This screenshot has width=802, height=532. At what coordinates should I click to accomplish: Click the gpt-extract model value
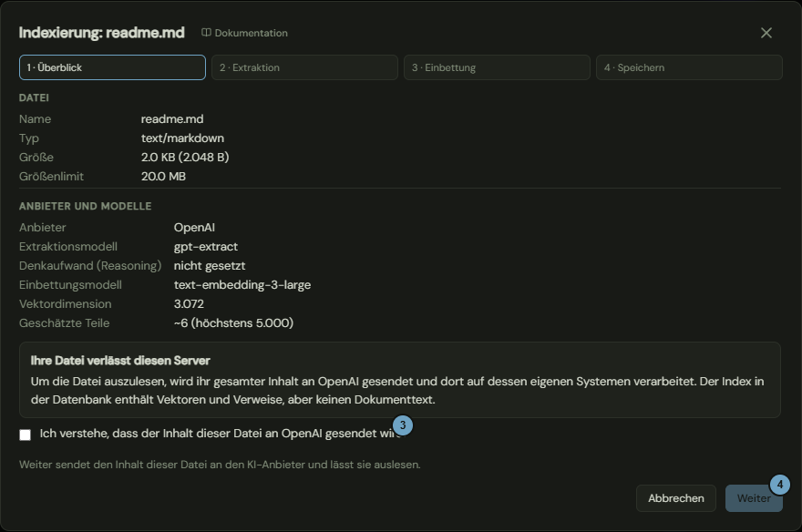206,247
